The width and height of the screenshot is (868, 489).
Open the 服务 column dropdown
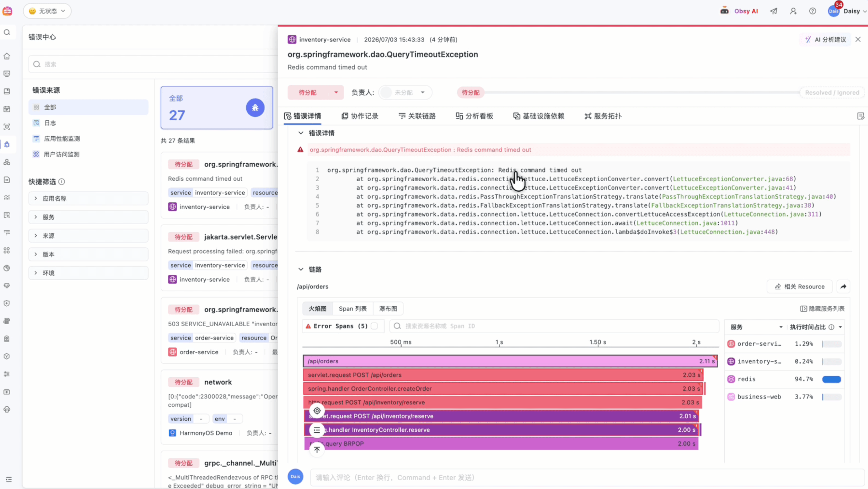[781, 327]
